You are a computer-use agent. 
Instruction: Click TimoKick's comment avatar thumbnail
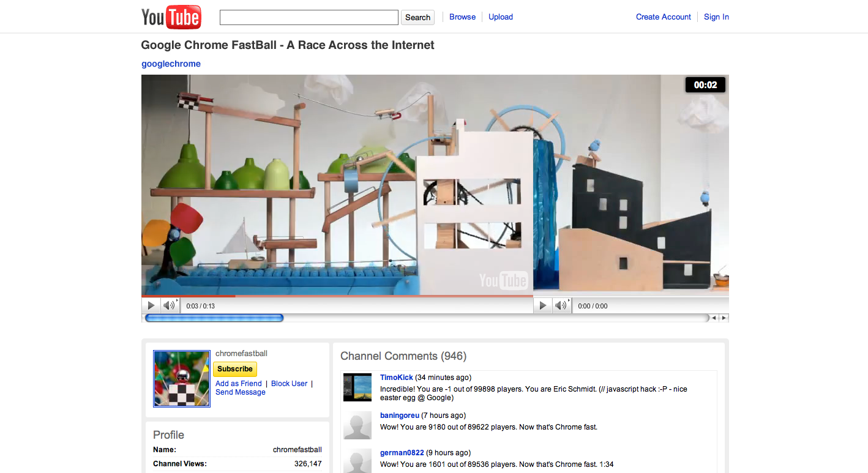click(357, 387)
